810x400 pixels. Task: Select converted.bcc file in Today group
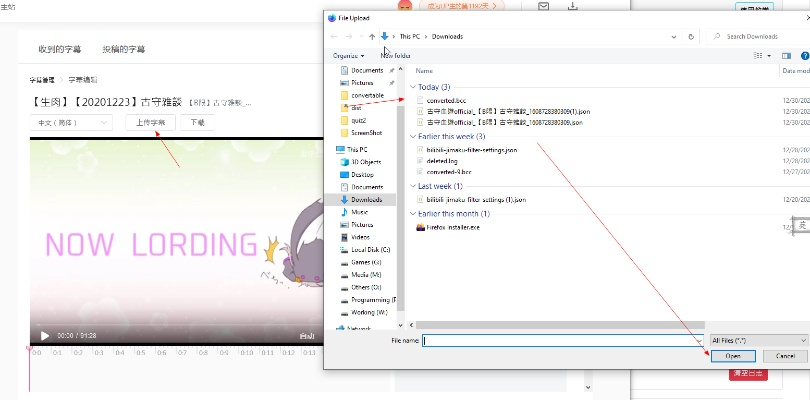click(446, 100)
